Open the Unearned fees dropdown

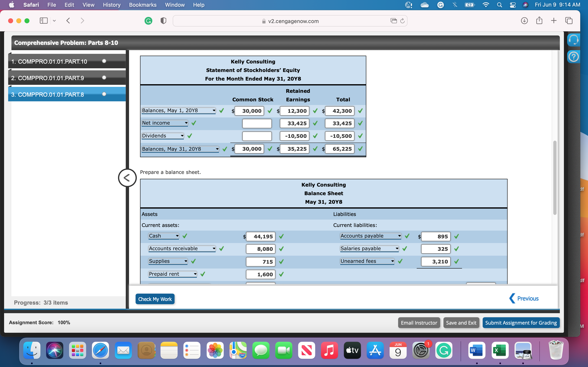367,261
